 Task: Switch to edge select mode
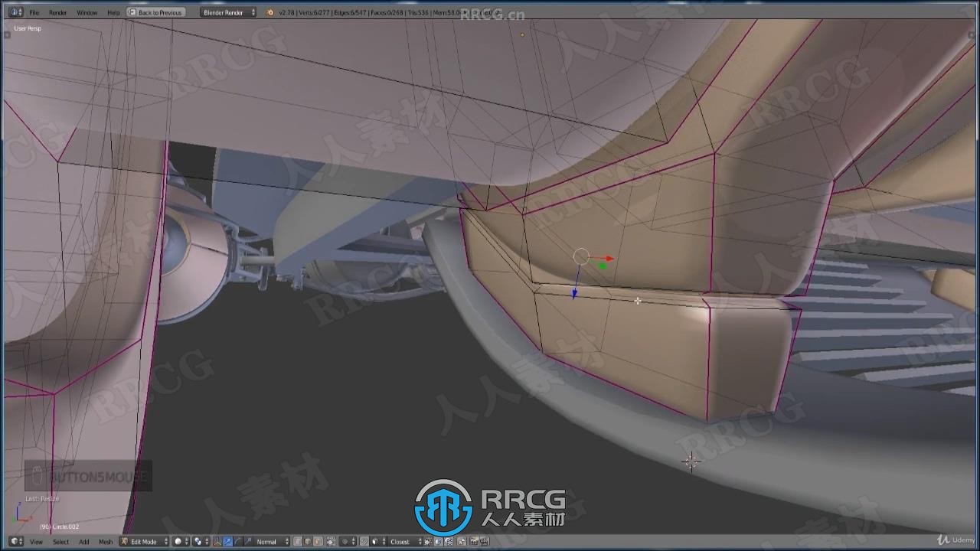tap(308, 541)
